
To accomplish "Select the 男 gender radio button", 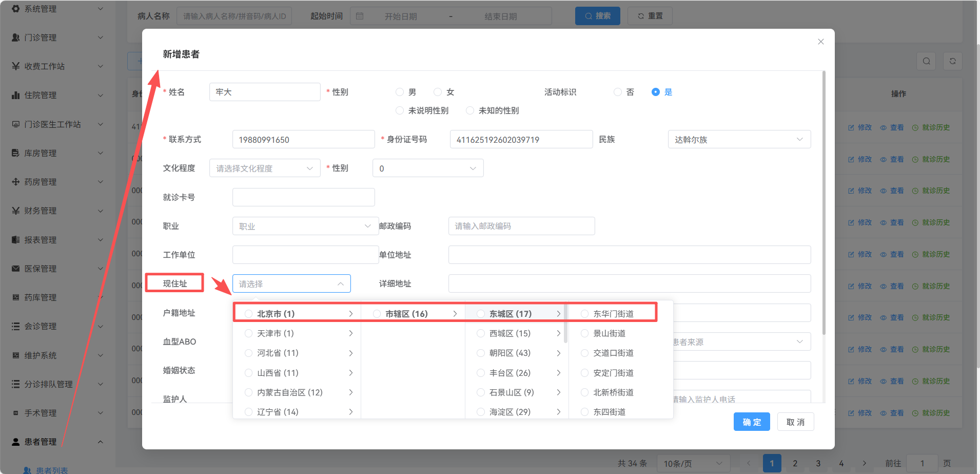I will coord(400,92).
